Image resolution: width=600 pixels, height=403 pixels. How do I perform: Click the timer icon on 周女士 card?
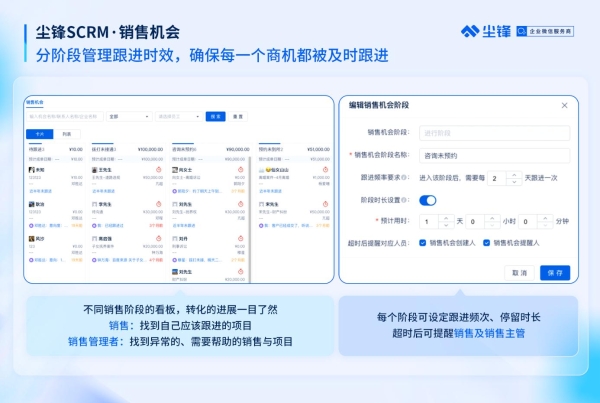(x=241, y=170)
